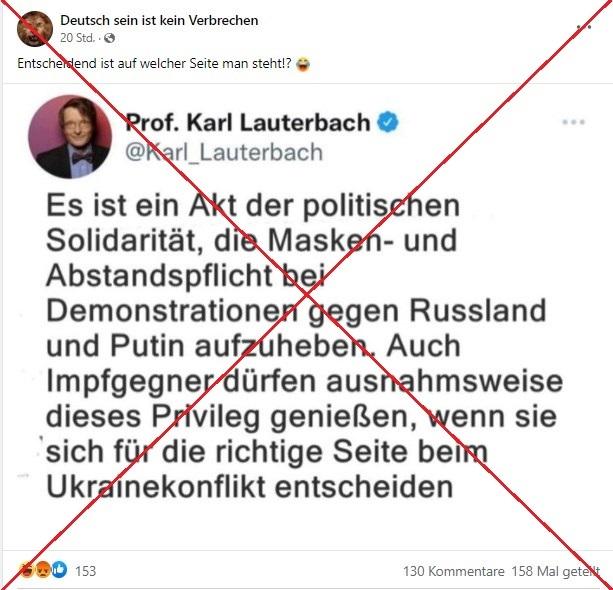Click the angry reaction emoji icon
This screenshot has height=590, width=613.
tap(43, 570)
